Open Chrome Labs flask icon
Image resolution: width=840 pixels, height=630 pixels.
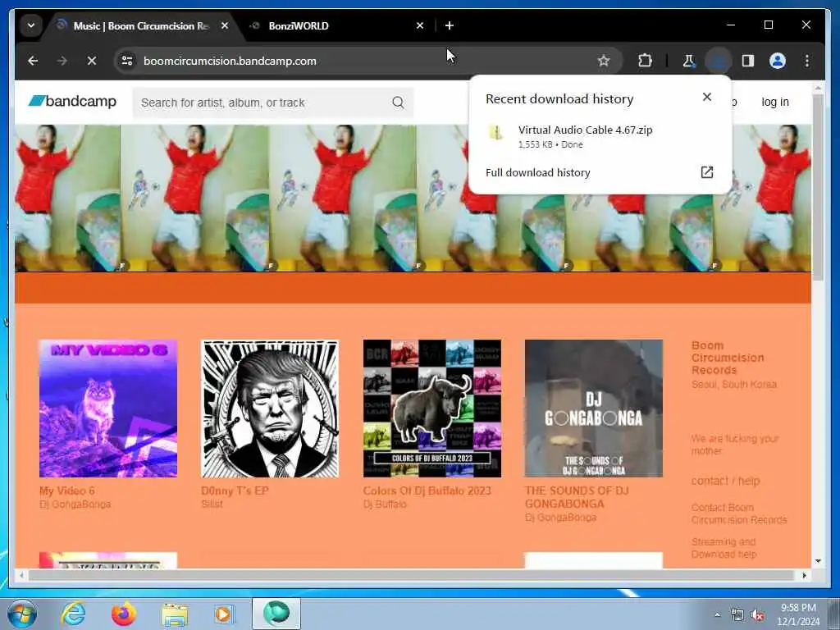coord(688,61)
